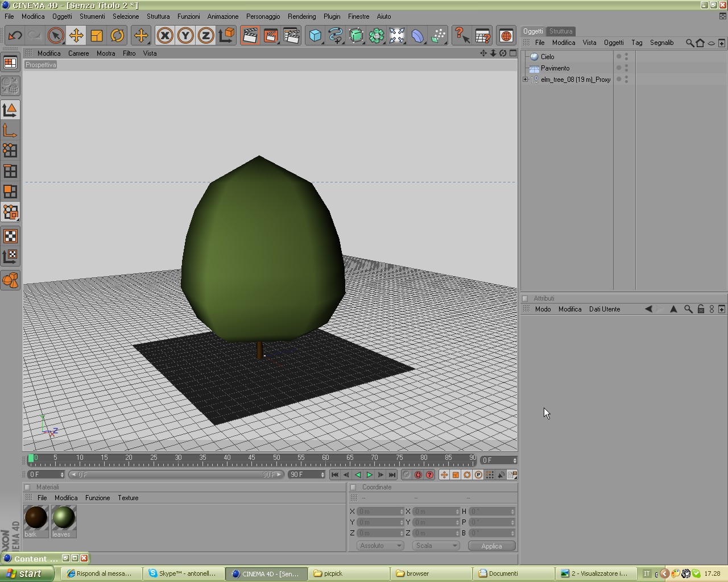Play the animation forward

pyautogui.click(x=369, y=475)
